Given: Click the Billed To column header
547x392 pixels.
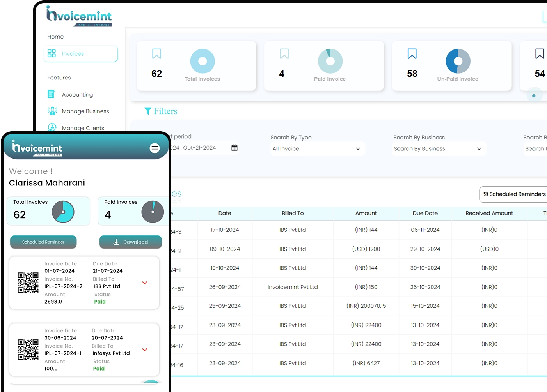Looking at the screenshot, I should click(293, 213).
